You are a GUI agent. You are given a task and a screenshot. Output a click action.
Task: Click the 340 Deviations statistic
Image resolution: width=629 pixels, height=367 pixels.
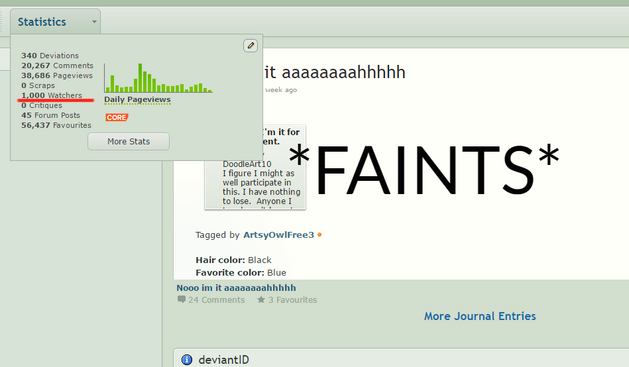50,55
